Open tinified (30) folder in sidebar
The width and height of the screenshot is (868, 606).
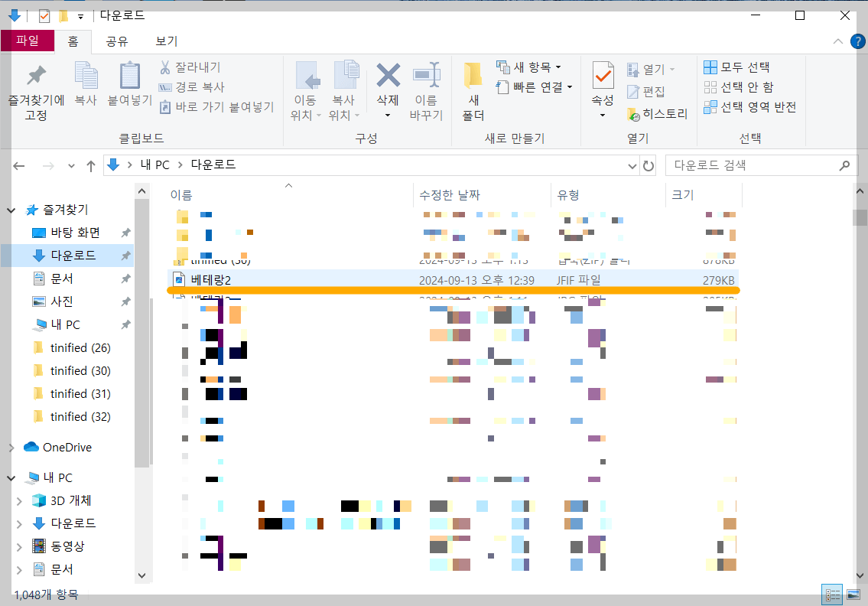[80, 370]
